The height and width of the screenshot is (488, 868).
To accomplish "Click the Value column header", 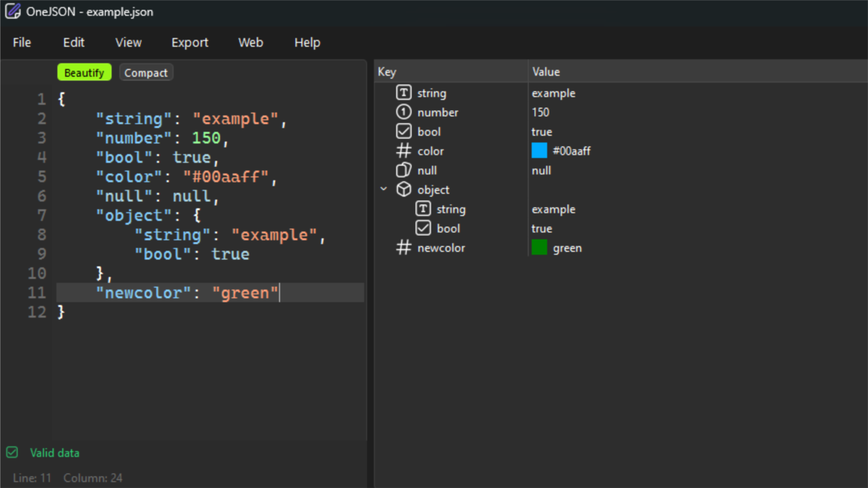I will 546,72.
